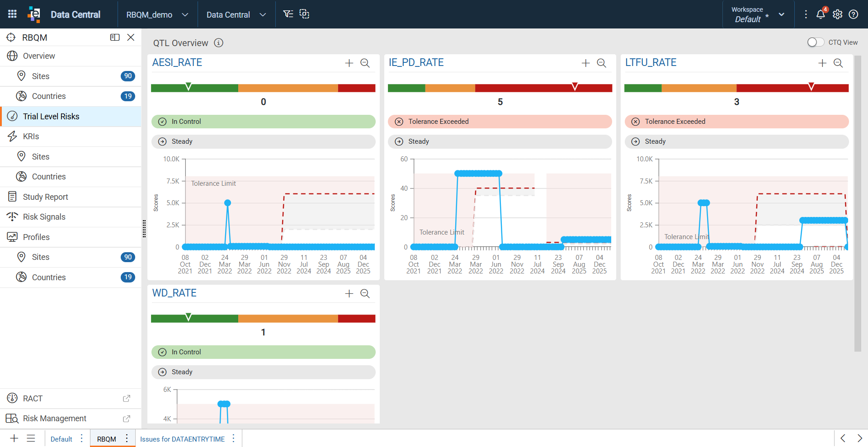The height and width of the screenshot is (447, 868).
Task: Close the RBQM panel
Action: (x=131, y=38)
